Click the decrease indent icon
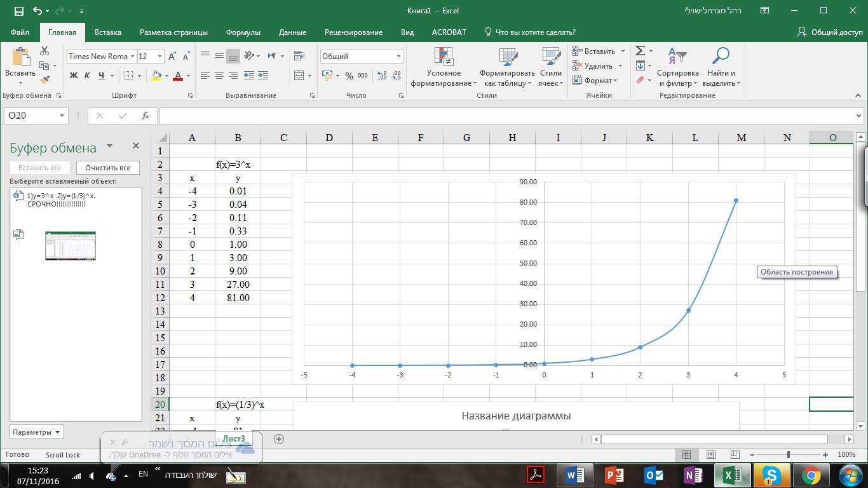This screenshot has height=488, width=868. 249,76
